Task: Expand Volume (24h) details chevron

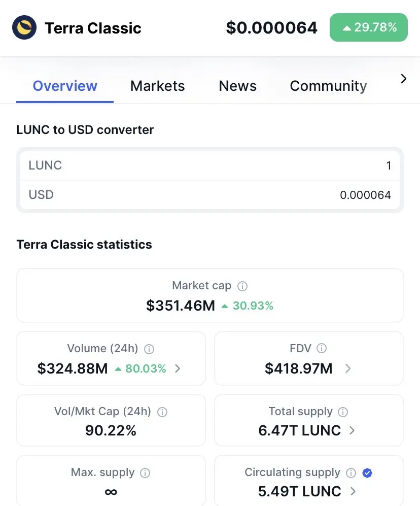Action: click(x=178, y=368)
